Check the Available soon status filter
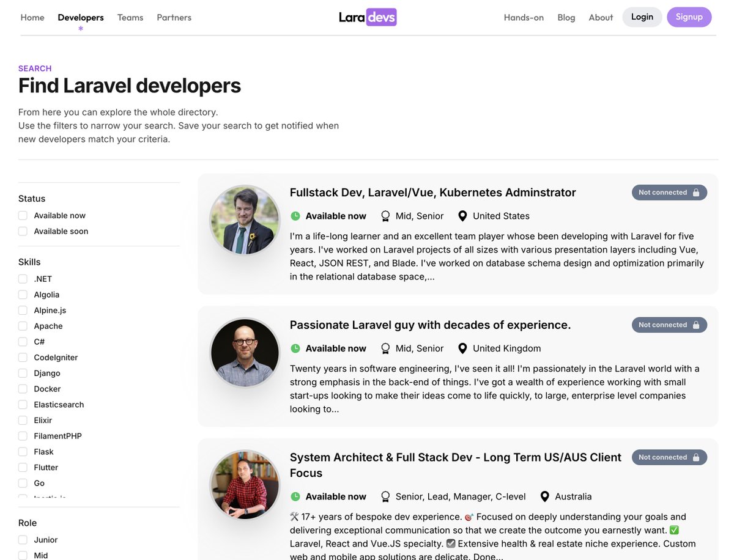The image size is (734, 560). point(23,231)
